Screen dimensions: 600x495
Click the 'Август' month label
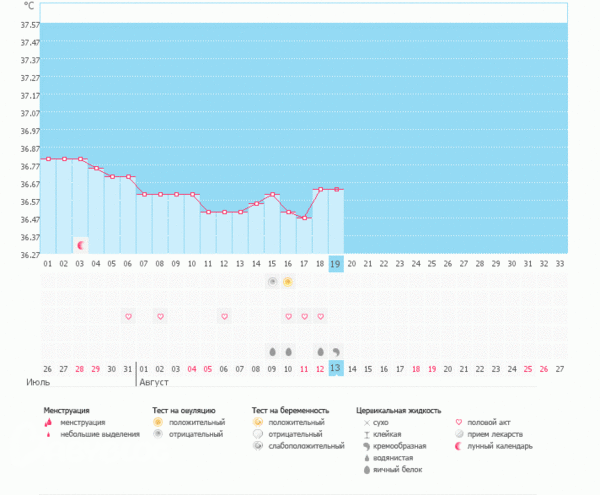[x=155, y=382]
